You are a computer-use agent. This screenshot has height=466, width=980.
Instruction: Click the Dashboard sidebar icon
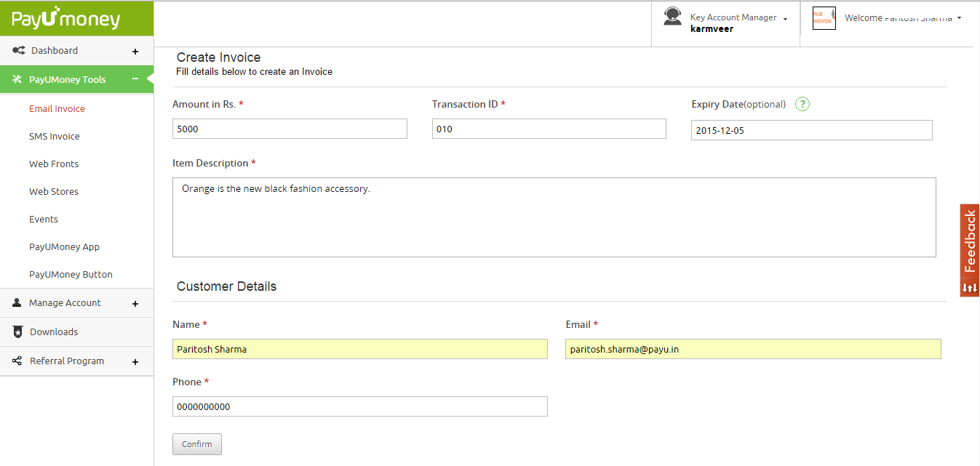(x=19, y=50)
